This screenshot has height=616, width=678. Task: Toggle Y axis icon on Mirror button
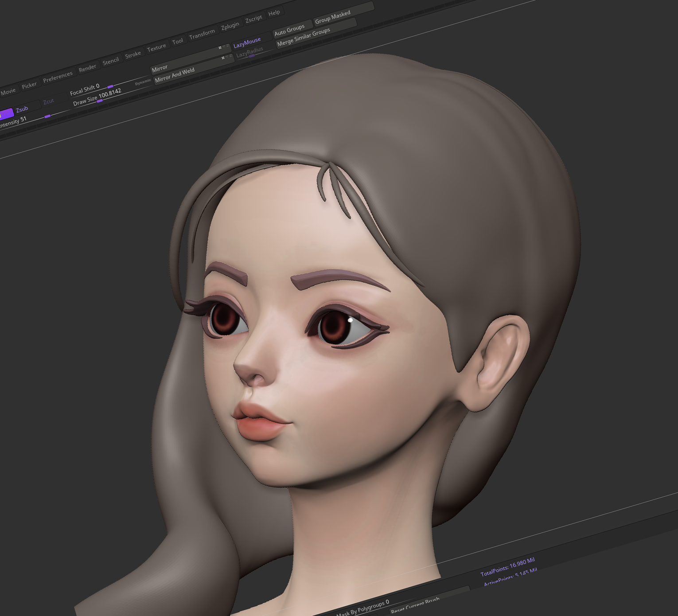[224, 46]
